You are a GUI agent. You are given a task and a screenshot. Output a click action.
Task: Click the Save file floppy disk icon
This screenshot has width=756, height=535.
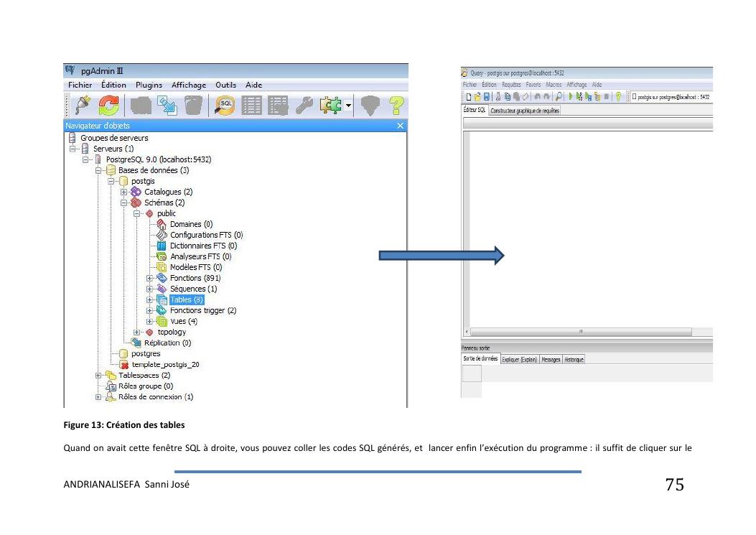pos(487,97)
